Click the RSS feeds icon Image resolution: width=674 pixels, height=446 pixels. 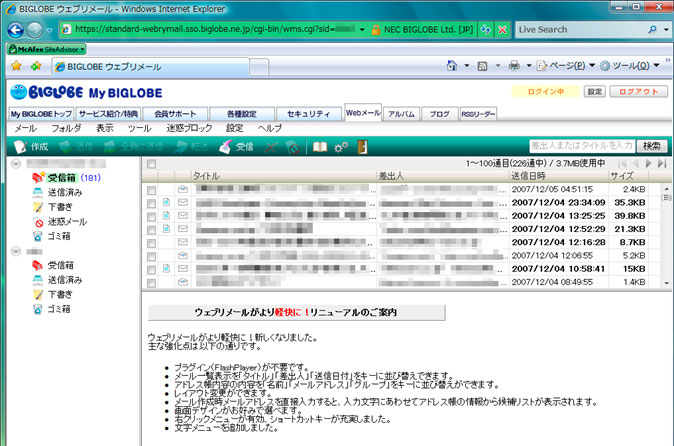(483, 66)
